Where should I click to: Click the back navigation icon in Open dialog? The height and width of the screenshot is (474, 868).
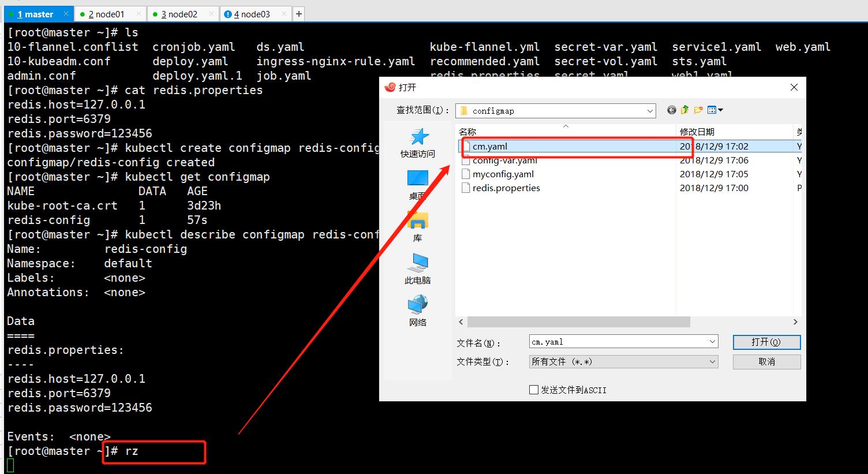tap(671, 110)
